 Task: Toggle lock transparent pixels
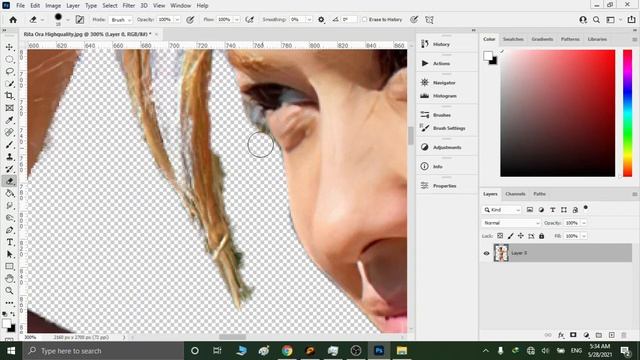(x=500, y=236)
